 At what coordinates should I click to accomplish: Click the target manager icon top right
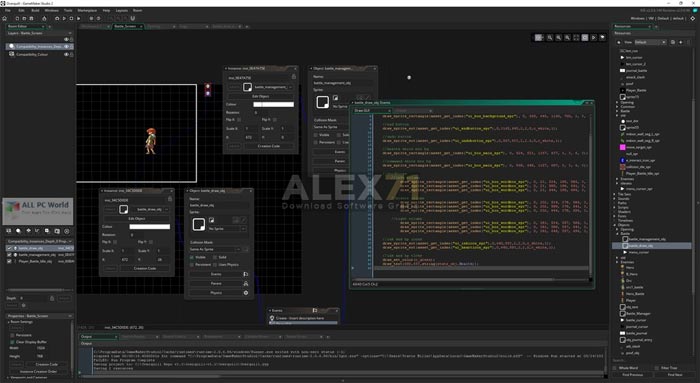[x=692, y=18]
